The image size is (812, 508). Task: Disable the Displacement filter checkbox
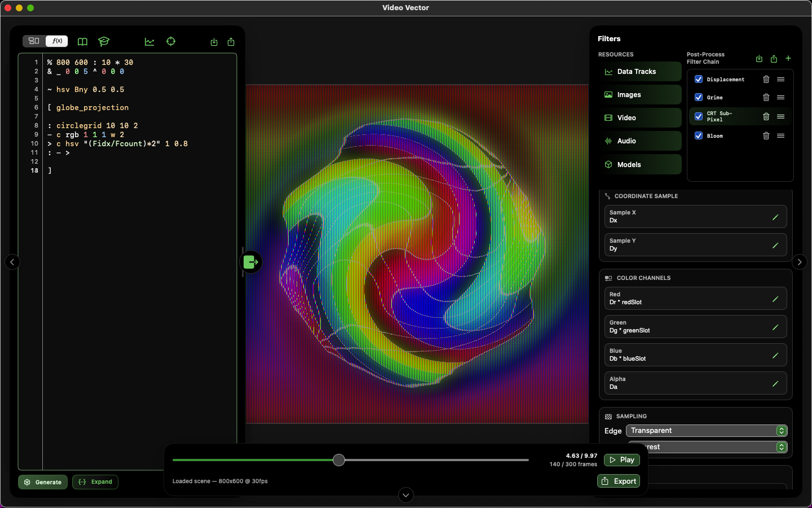[x=699, y=80]
